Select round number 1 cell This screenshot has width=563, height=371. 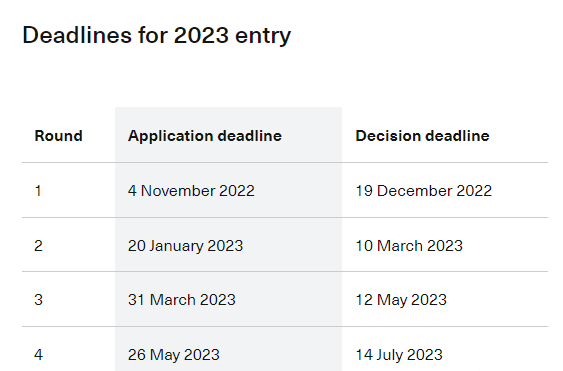(38, 191)
